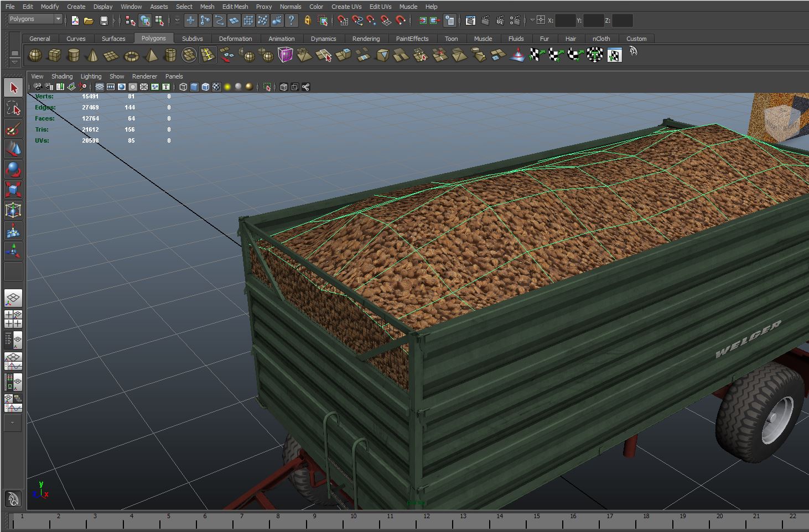Select the single perspective layout button
Image resolution: width=809 pixels, height=532 pixels.
pyautogui.click(x=13, y=298)
